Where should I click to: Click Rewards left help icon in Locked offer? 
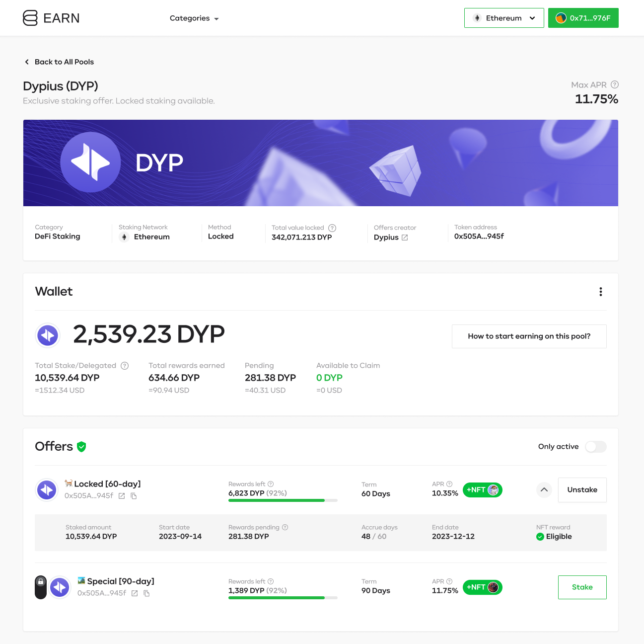[x=271, y=484]
